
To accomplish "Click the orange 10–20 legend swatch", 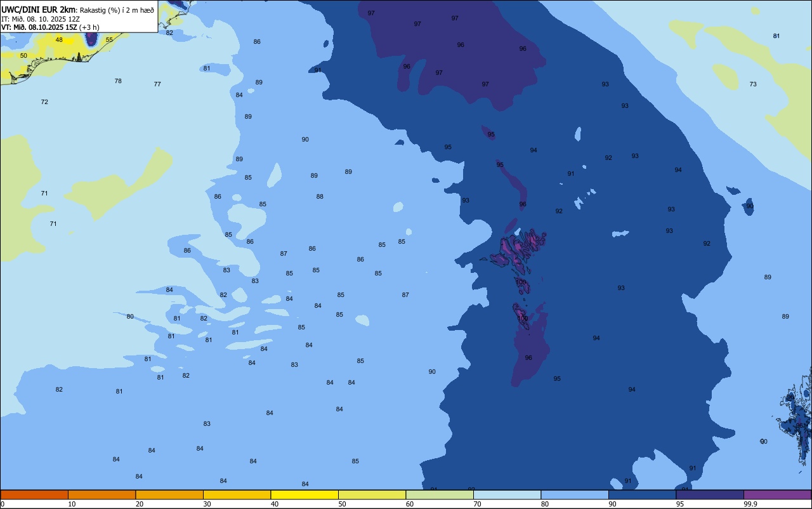I will [x=101, y=494].
